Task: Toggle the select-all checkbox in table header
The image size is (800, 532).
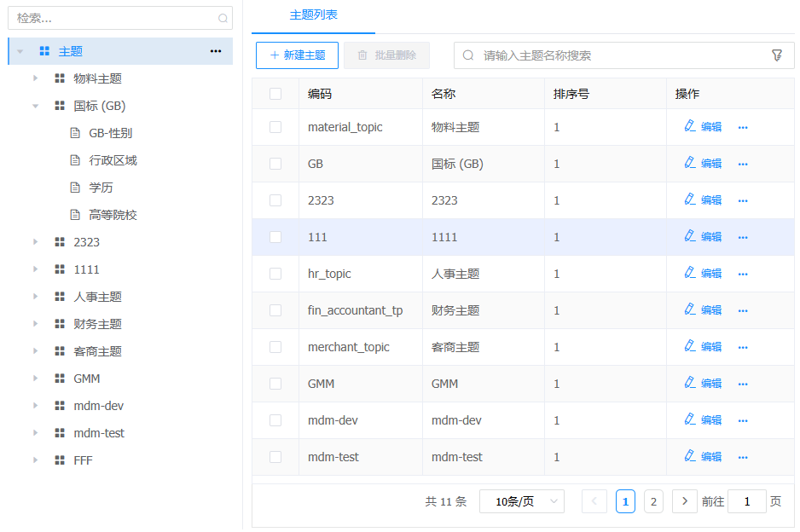Action: click(275, 94)
